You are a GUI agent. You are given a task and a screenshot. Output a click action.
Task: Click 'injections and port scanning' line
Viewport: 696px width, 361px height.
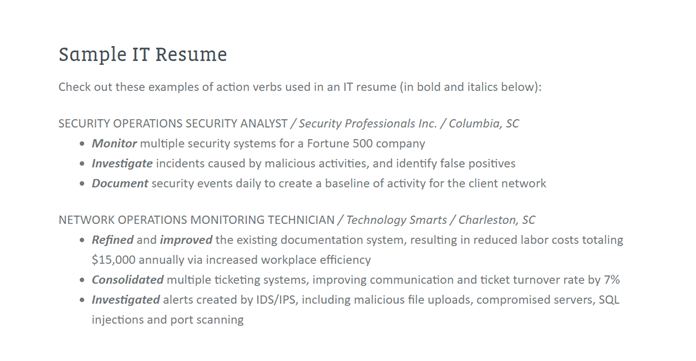(168, 320)
